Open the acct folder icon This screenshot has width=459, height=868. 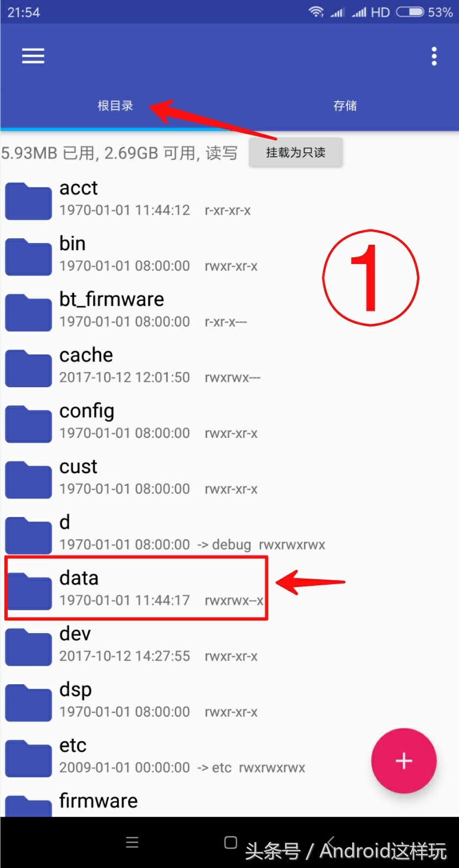click(x=29, y=201)
